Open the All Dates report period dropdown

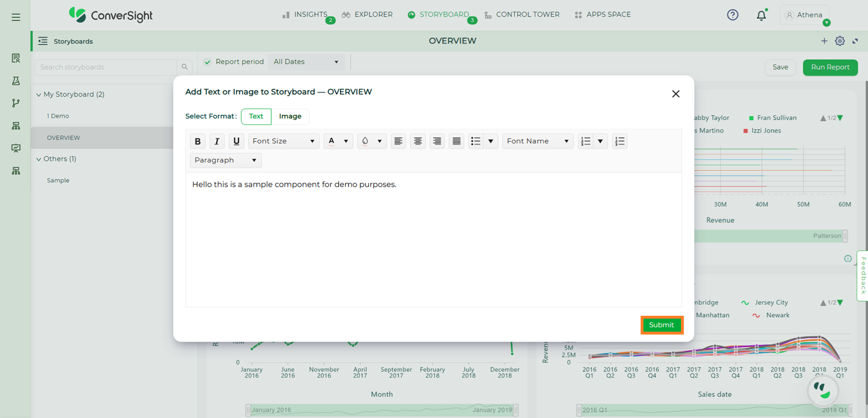pyautogui.click(x=306, y=62)
